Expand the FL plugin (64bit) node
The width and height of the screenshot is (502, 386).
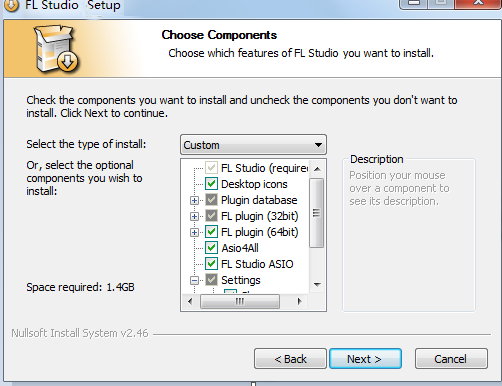coord(194,232)
